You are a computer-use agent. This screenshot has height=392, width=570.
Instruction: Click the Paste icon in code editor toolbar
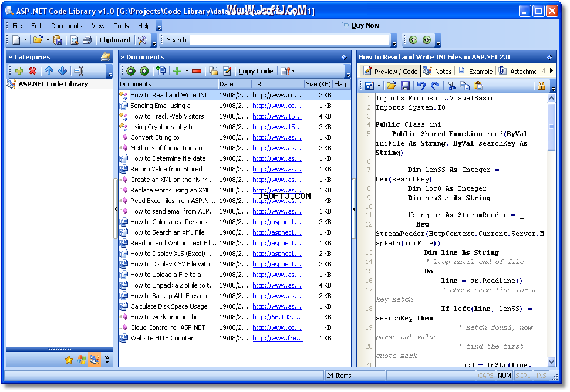tap(479, 86)
